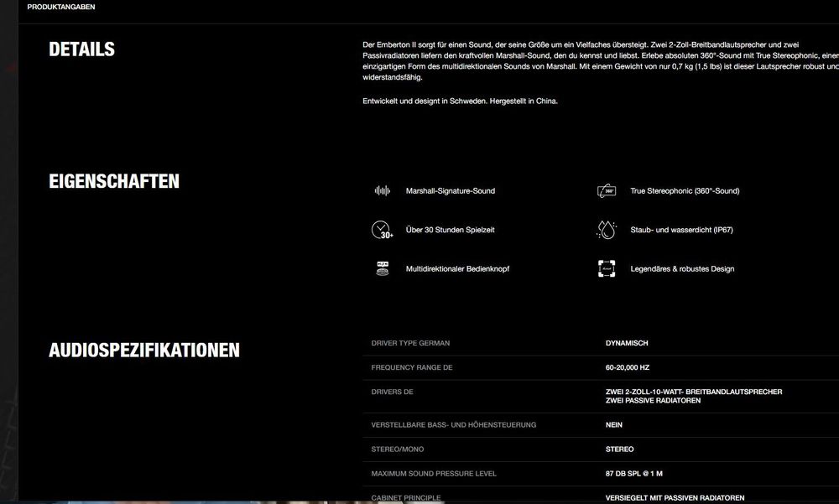Click the CABINET PRINCIPLE row label
This screenshot has height=504, width=839.
[x=406, y=498]
